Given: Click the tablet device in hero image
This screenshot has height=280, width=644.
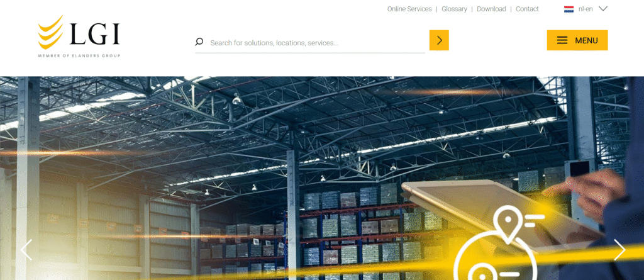Looking at the screenshot, I should [x=501, y=214].
